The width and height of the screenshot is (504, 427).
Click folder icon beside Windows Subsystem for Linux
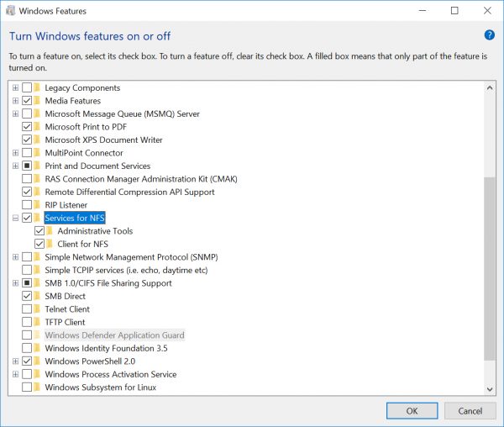(x=37, y=387)
